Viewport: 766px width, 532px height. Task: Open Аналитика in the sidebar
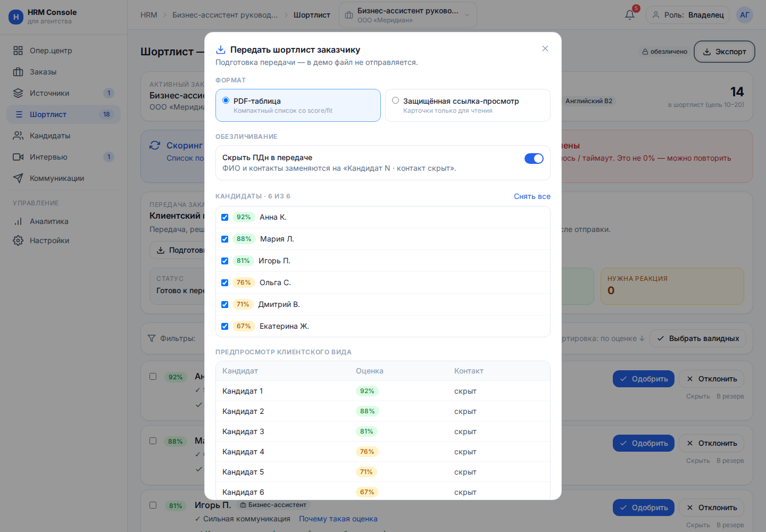coord(64,221)
